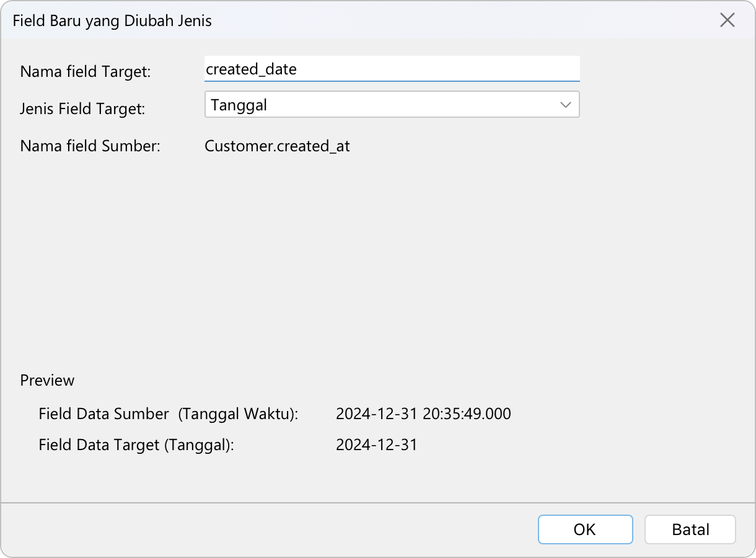Click the "Nama field Target:" label
This screenshot has width=756, height=558.
pyautogui.click(x=86, y=71)
